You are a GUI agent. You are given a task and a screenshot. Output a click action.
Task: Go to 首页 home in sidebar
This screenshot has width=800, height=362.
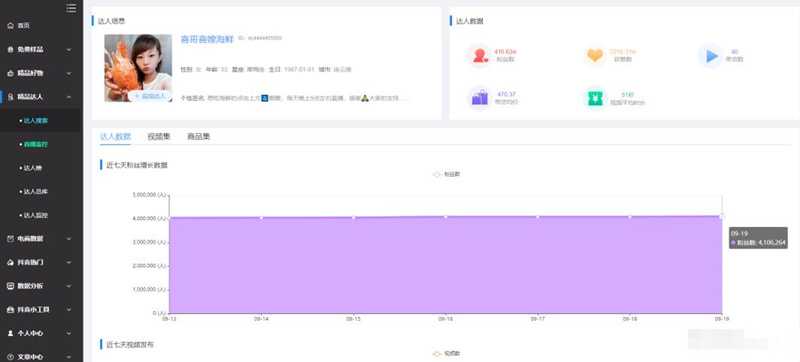(x=19, y=25)
